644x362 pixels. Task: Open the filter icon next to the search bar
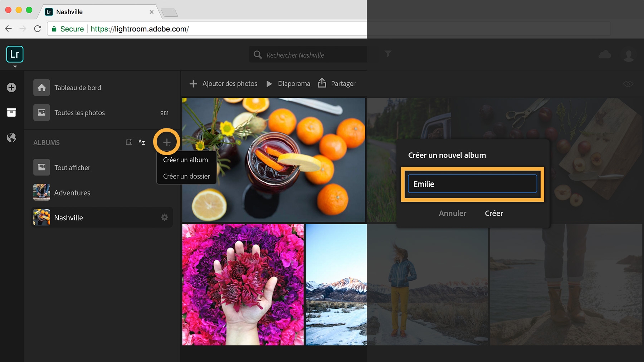tap(389, 54)
